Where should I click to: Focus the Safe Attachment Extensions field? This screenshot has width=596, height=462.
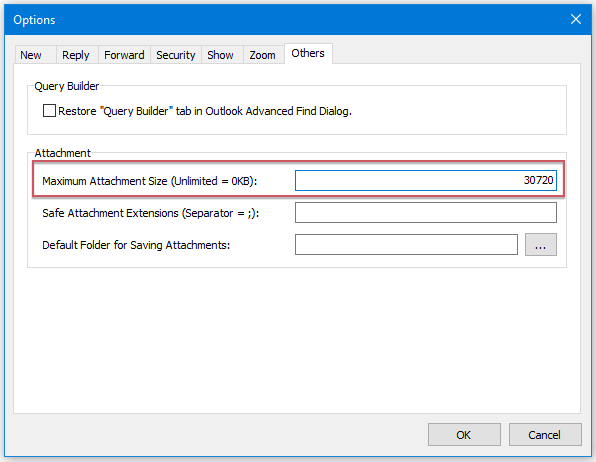(x=426, y=213)
